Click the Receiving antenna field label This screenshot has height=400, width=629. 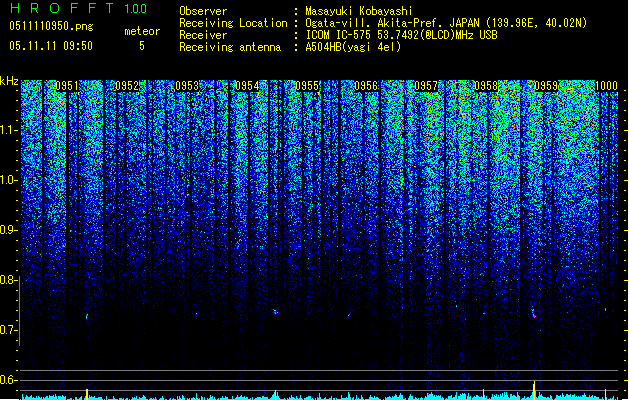[230, 47]
